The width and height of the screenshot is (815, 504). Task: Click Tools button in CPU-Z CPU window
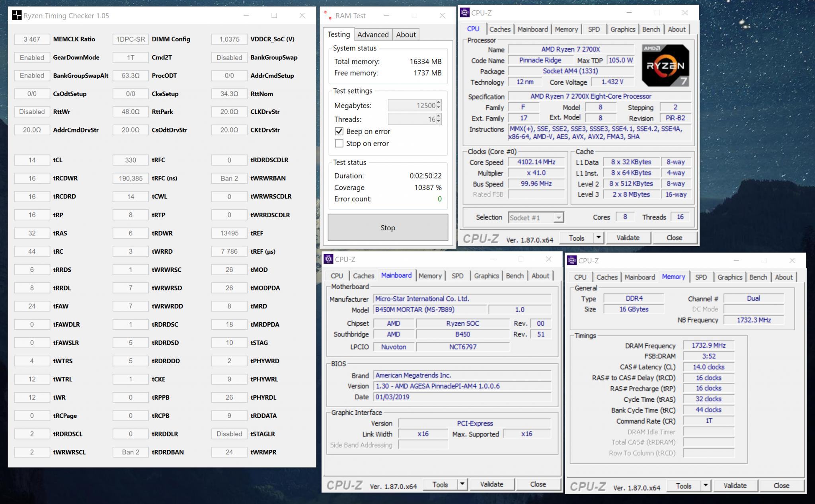pos(577,238)
